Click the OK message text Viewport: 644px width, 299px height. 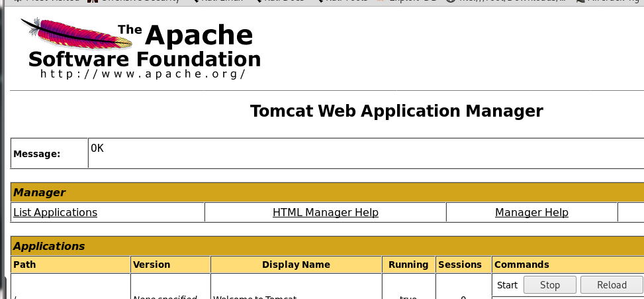[x=97, y=148]
